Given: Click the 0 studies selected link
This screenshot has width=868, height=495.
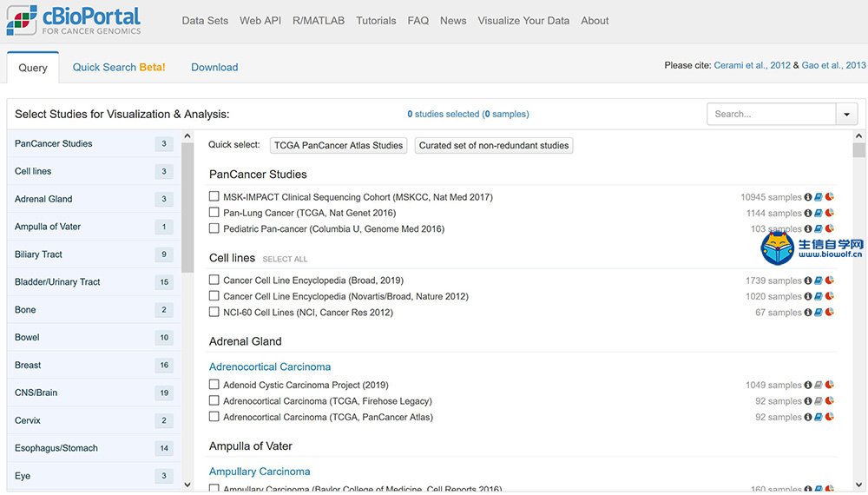Looking at the screenshot, I should pyautogui.click(x=469, y=114).
